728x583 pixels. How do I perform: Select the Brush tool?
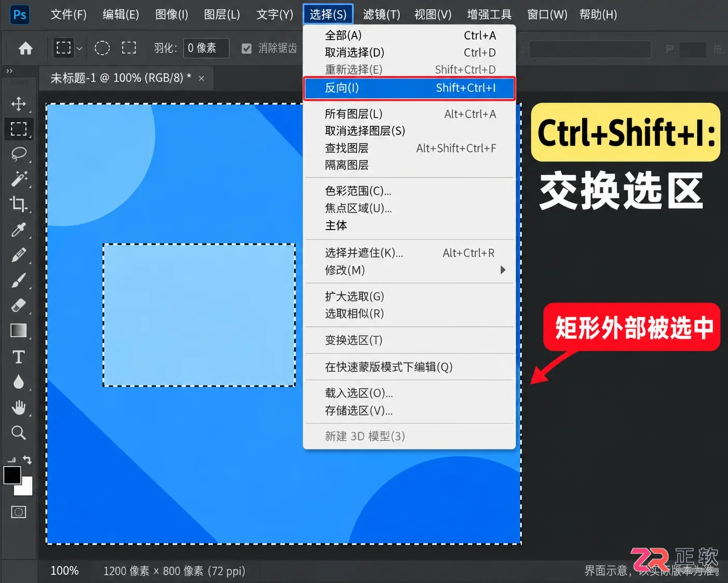19,281
